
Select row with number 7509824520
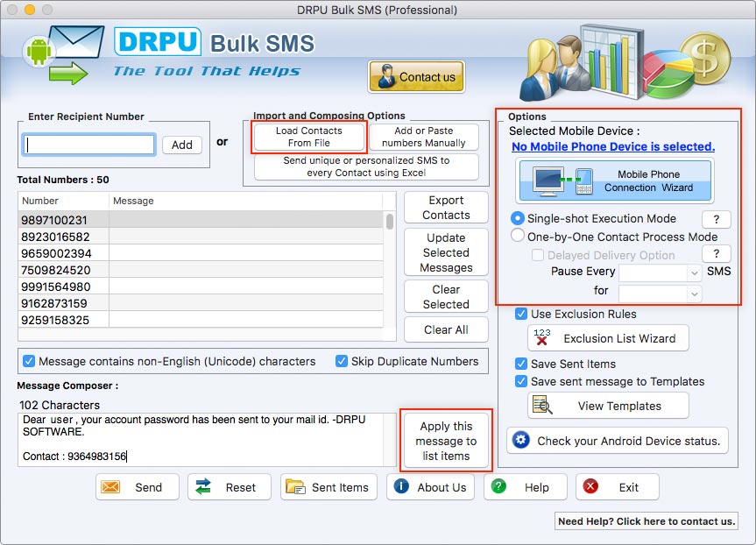pos(201,270)
